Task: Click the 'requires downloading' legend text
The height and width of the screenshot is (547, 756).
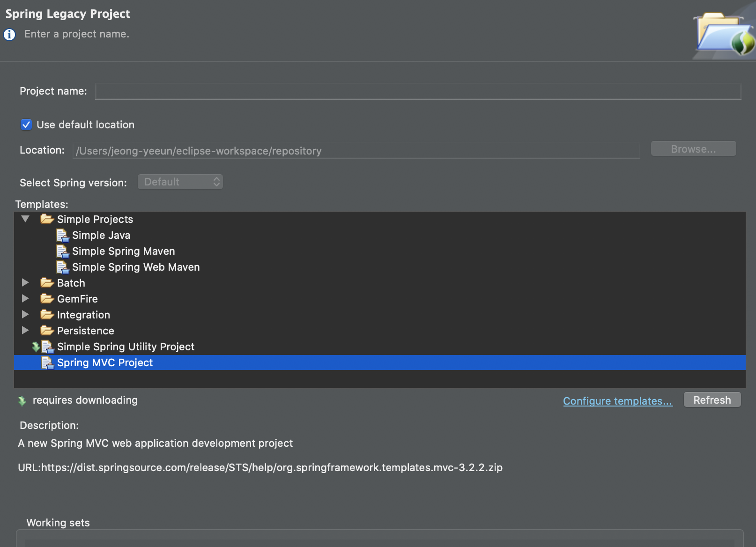Action: click(85, 400)
